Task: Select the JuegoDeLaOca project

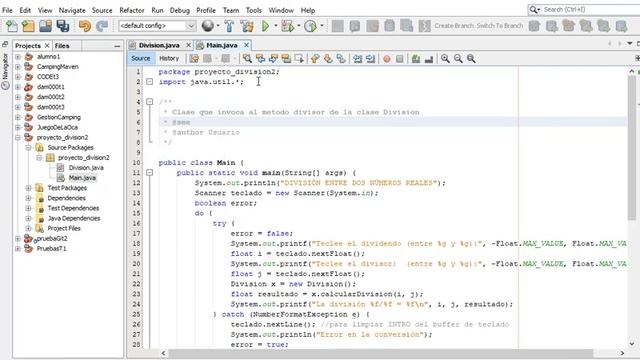Action: [x=57, y=127]
